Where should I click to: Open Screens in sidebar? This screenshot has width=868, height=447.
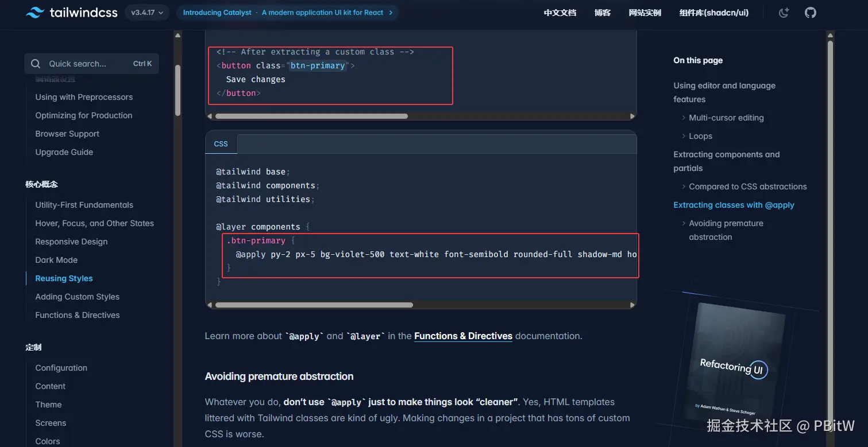coord(51,423)
